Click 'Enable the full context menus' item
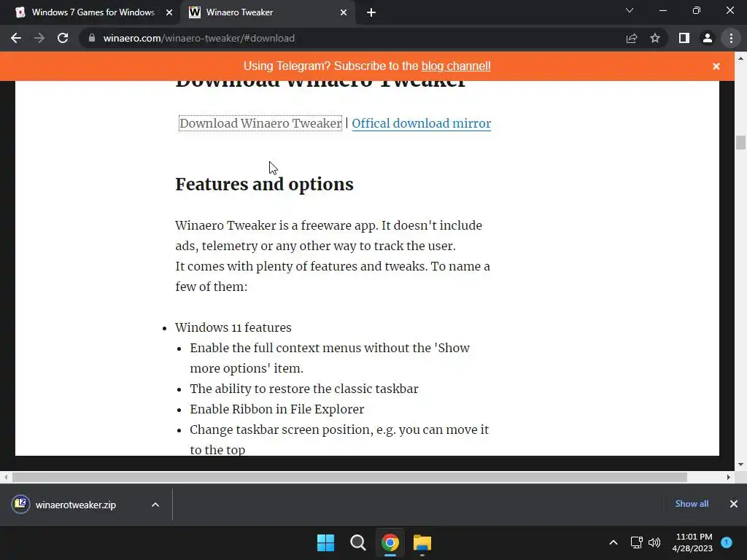The width and height of the screenshot is (747, 560). pyautogui.click(x=330, y=358)
